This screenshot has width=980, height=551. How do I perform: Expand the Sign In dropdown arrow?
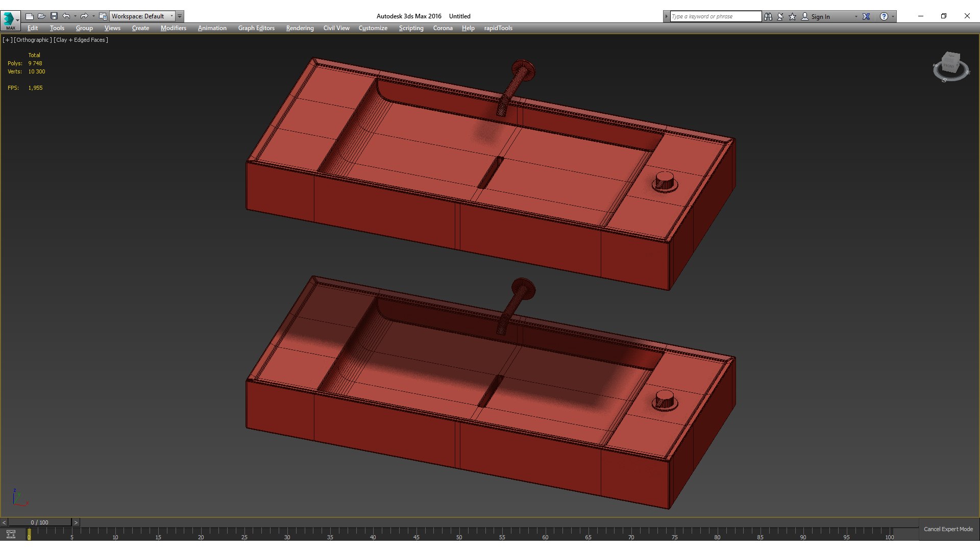click(x=856, y=16)
